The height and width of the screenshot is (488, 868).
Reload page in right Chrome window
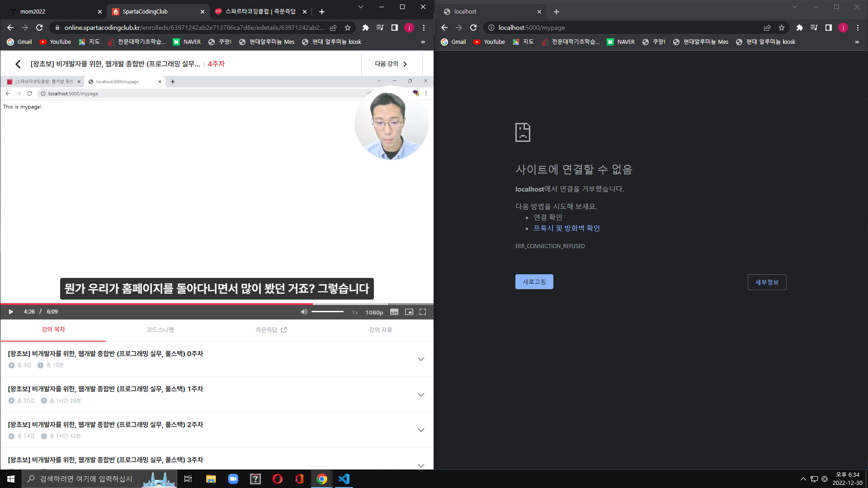pos(473,28)
